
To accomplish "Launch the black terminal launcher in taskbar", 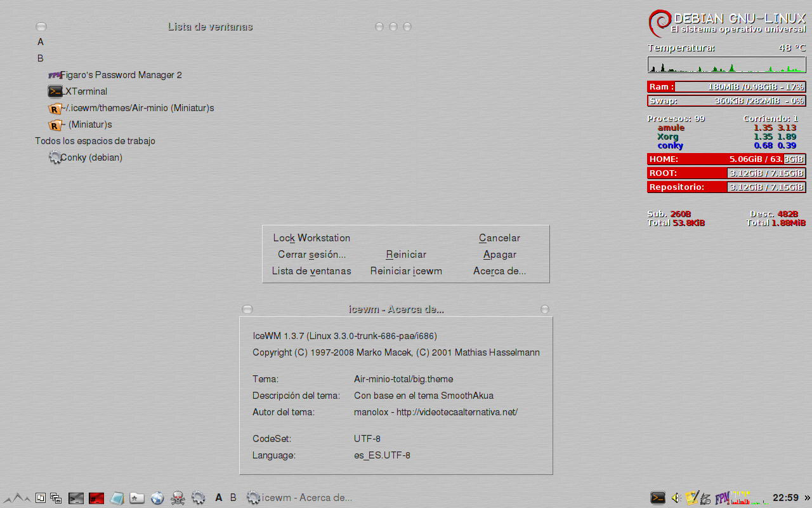I will pos(76,498).
